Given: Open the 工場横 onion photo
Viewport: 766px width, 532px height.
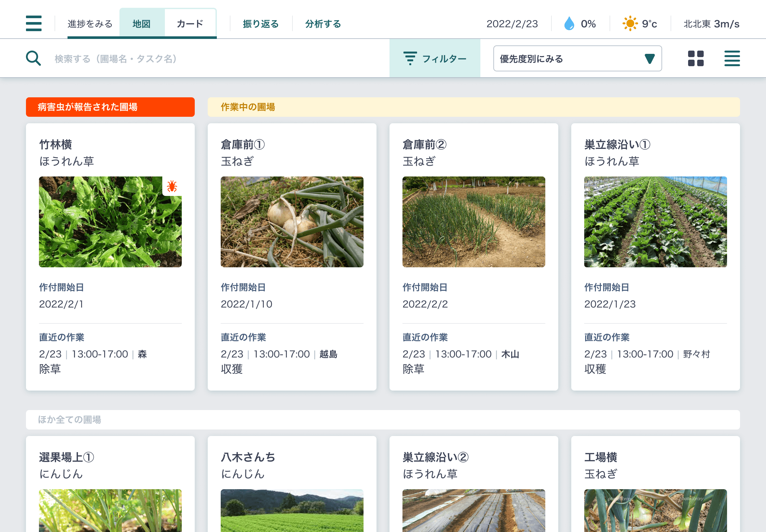Looking at the screenshot, I should point(656,510).
